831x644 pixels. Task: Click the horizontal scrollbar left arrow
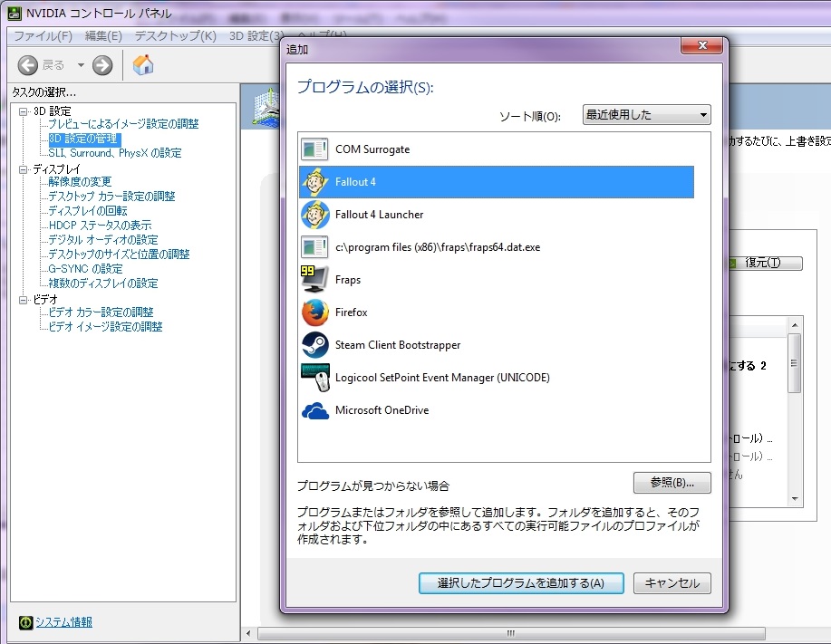pyautogui.click(x=248, y=634)
